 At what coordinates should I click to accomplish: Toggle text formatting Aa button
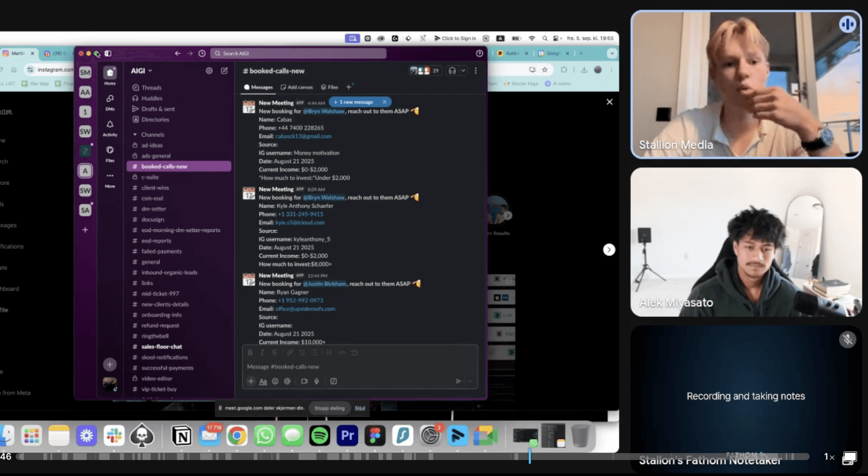263,381
